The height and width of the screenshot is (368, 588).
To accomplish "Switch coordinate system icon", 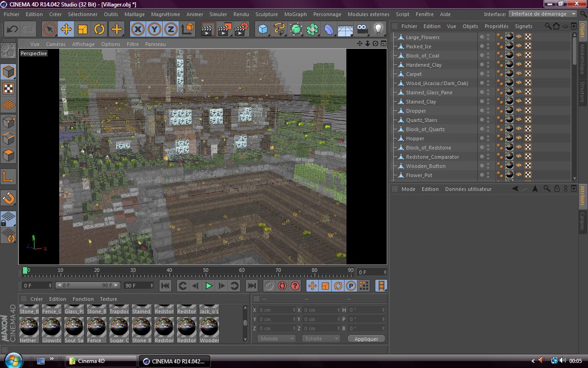I will (187, 29).
